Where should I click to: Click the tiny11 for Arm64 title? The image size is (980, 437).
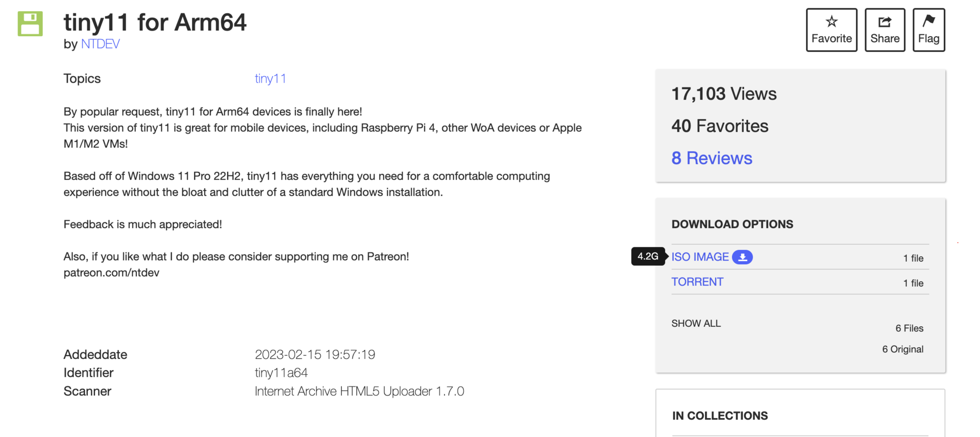pos(155,22)
